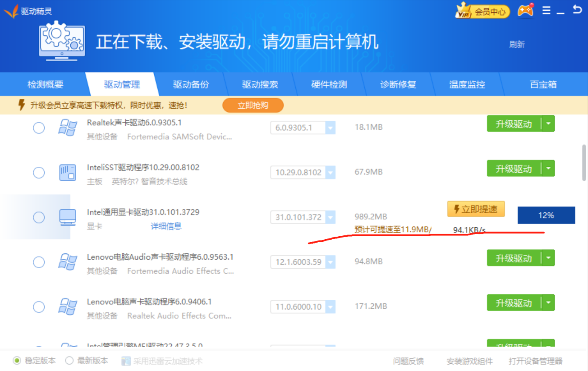Screen dimensions: 588x371
Task: Expand arrow beside Realtek 升级驱动 button
Action: pos(548,124)
